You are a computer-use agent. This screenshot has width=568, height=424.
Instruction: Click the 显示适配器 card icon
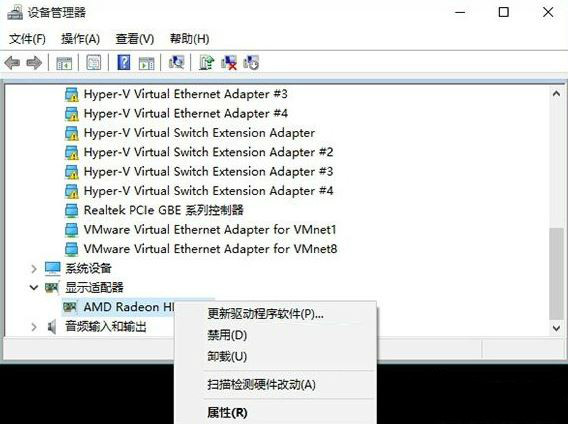(x=52, y=288)
